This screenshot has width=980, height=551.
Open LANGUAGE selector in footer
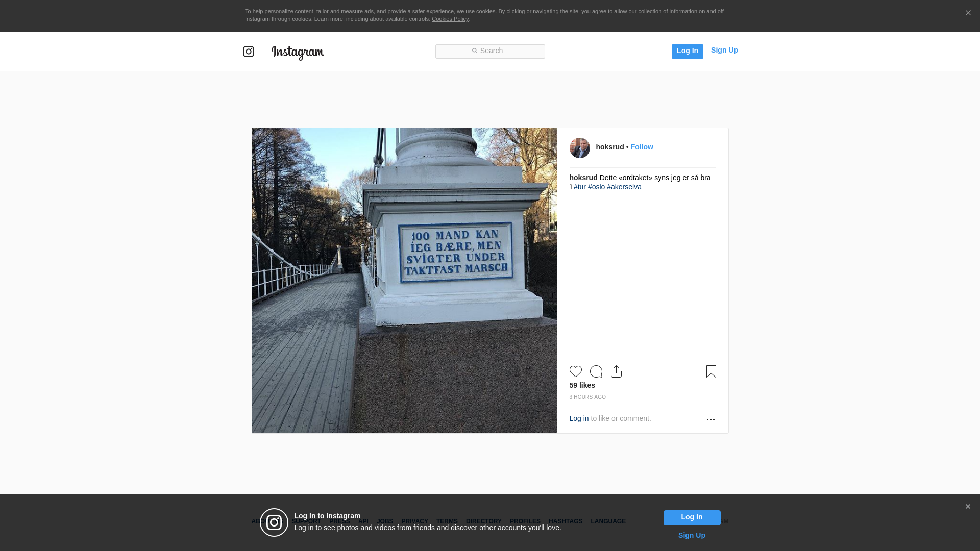tap(608, 521)
